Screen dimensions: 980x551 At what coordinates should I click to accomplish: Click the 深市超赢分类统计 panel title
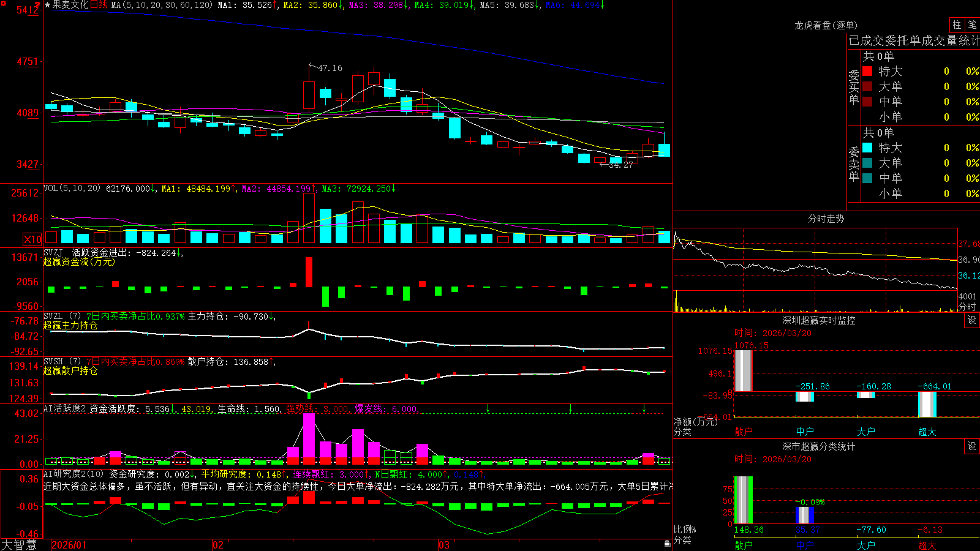click(819, 446)
